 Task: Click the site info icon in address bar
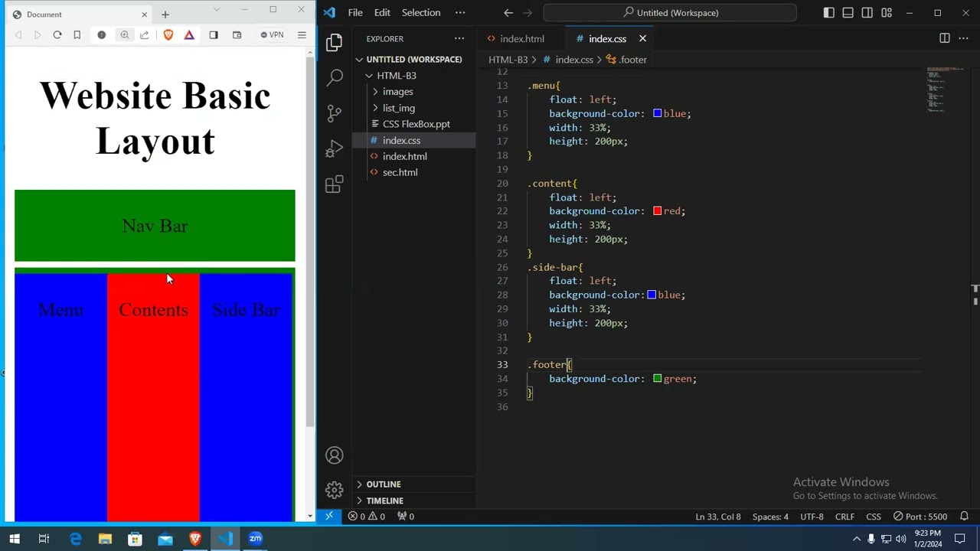[101, 34]
